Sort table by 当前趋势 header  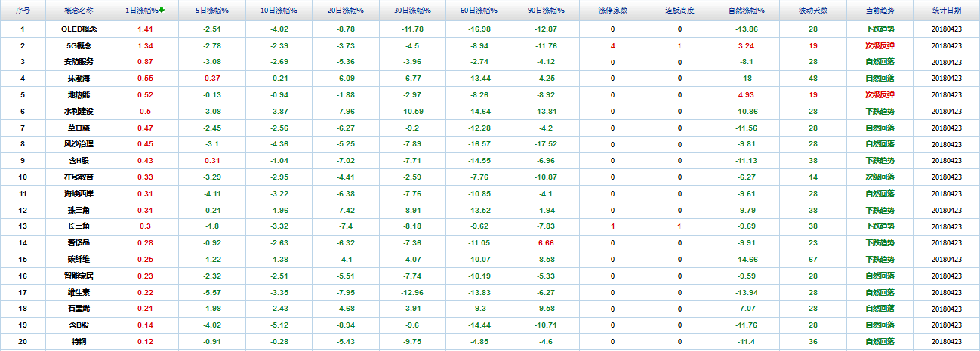pos(880,11)
